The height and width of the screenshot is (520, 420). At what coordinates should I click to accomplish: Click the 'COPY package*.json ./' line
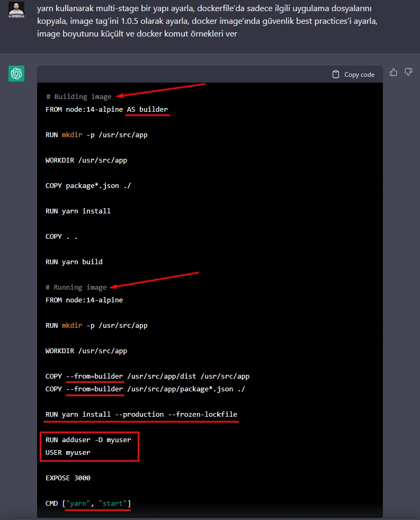(x=88, y=186)
